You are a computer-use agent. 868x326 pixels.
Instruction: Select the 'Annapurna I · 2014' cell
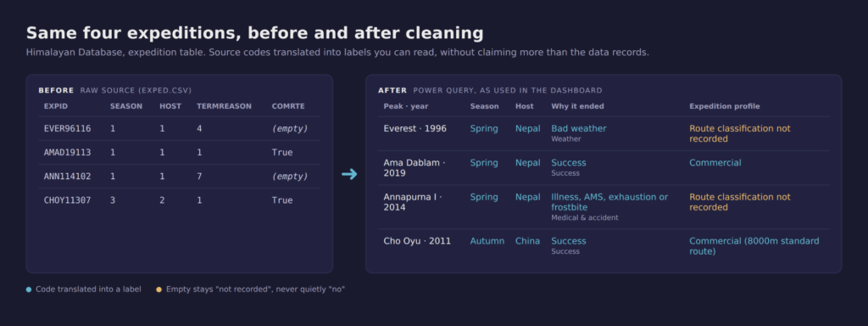coord(413,202)
